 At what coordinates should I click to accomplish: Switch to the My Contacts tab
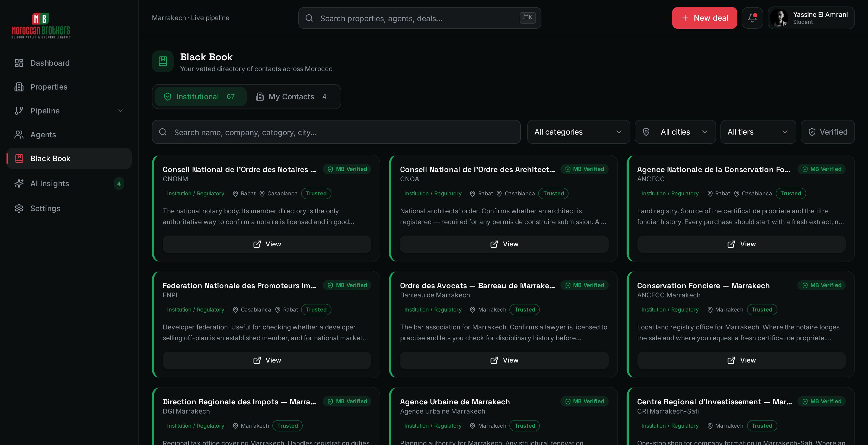click(x=292, y=97)
